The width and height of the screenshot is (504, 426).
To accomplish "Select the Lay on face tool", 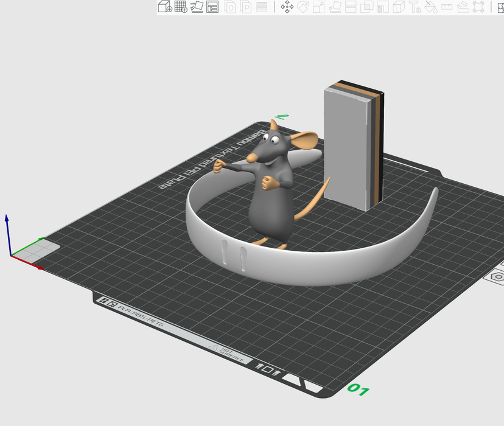I will [335, 7].
